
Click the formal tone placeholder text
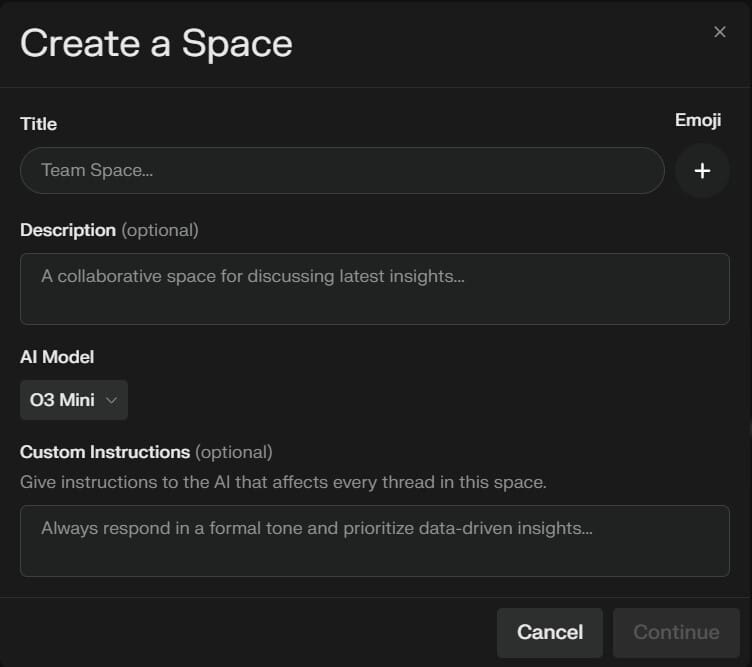click(x=316, y=528)
